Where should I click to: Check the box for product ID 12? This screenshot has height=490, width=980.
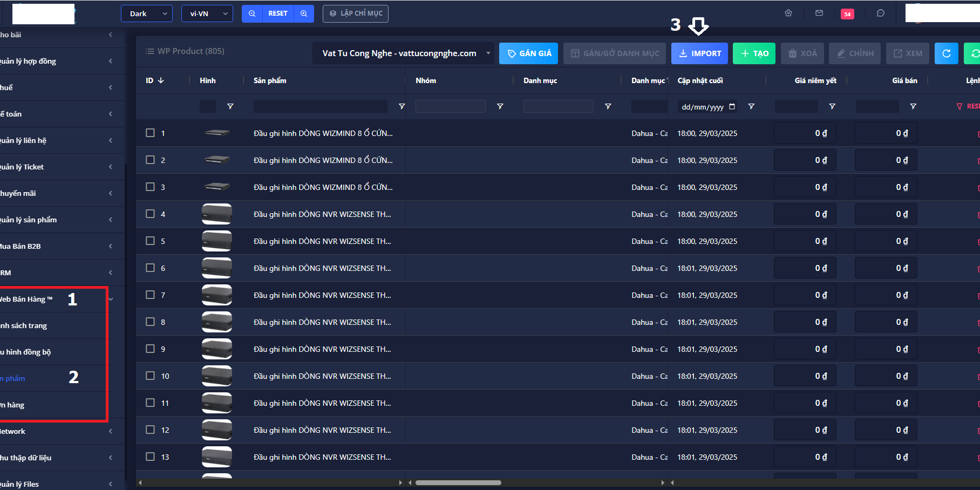point(151,430)
